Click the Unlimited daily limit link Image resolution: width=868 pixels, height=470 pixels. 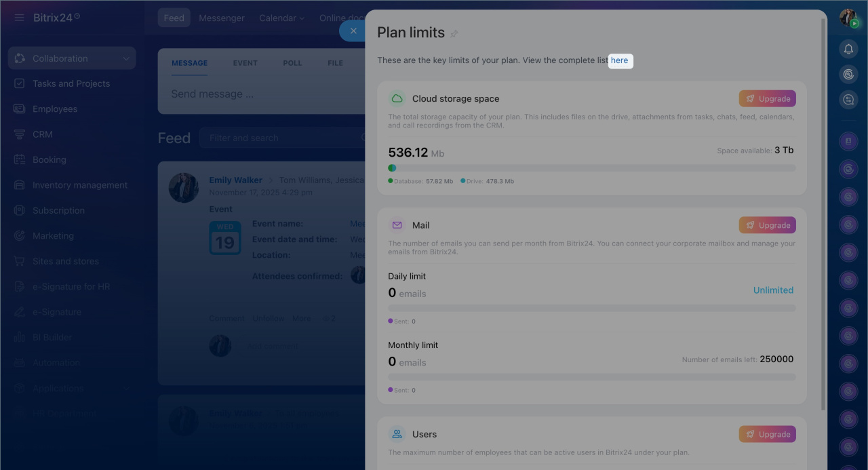773,290
